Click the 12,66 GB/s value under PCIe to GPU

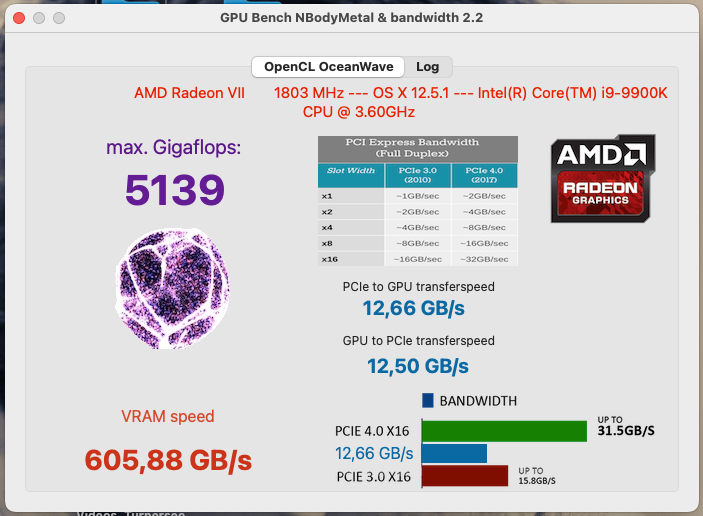click(413, 308)
